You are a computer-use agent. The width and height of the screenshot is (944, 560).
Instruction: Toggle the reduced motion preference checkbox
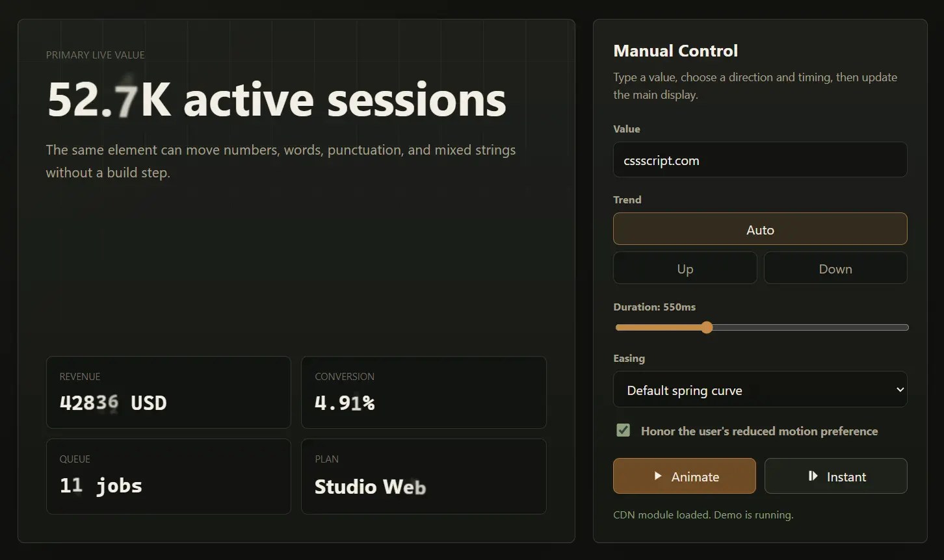pyautogui.click(x=623, y=430)
